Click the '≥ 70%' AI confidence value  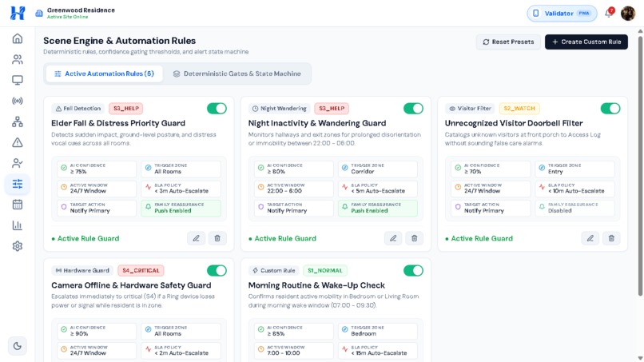pyautogui.click(x=473, y=172)
